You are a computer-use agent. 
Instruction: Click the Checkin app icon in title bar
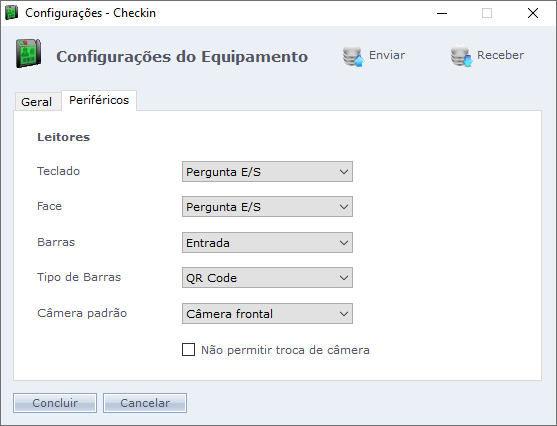tap(11, 13)
